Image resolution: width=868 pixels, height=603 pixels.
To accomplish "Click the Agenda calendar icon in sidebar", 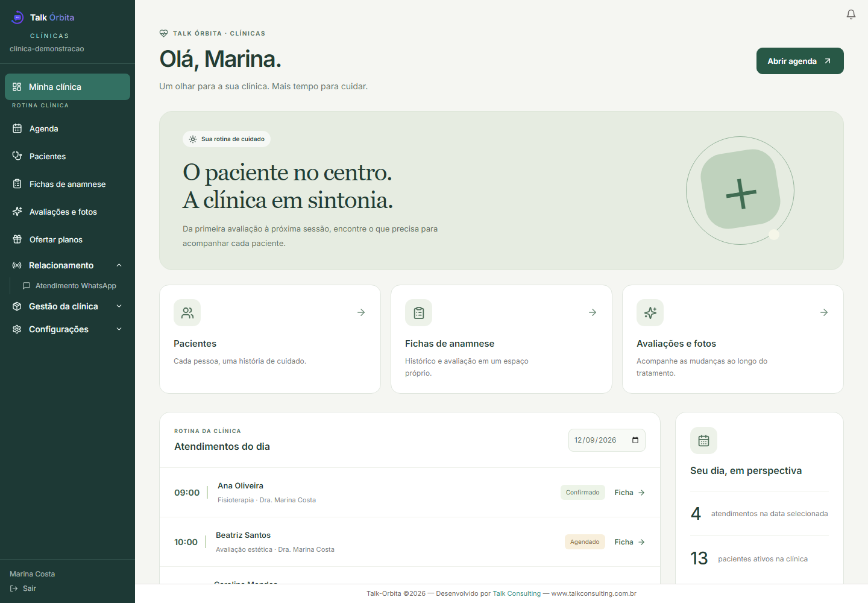I will 17,128.
